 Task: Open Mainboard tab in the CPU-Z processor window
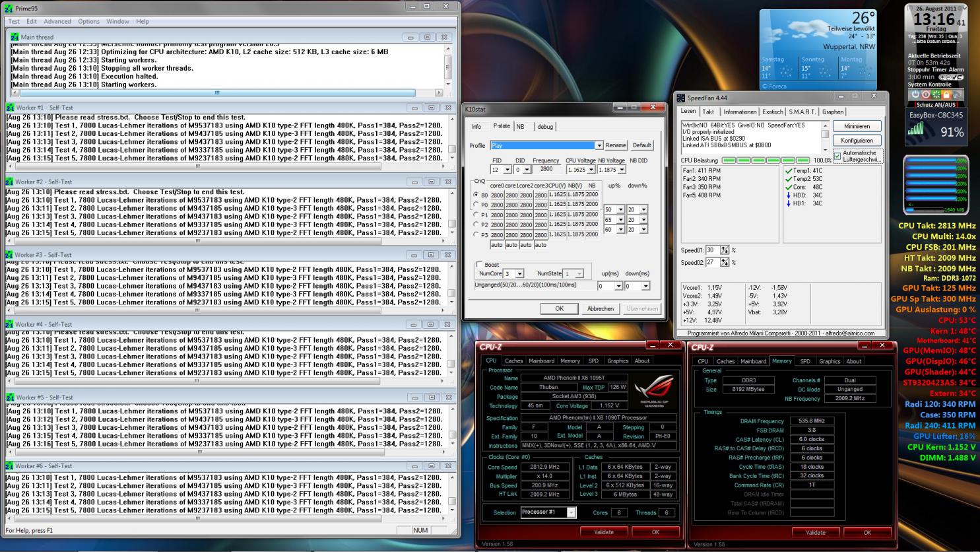[541, 361]
